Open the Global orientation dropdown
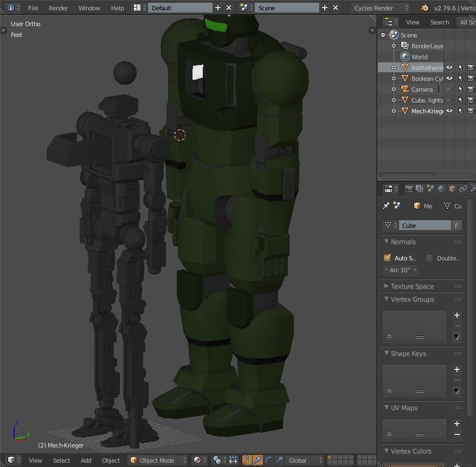 pyautogui.click(x=305, y=460)
